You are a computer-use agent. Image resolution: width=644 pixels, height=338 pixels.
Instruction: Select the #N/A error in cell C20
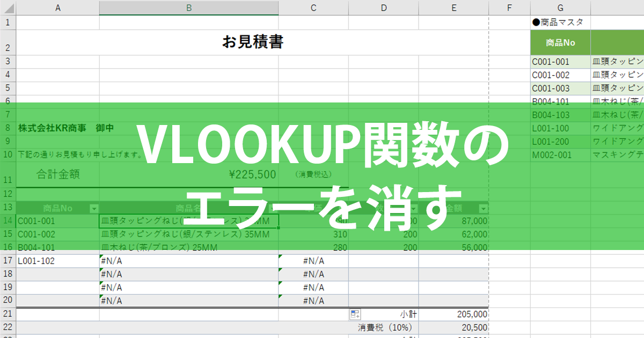pyautogui.click(x=313, y=300)
